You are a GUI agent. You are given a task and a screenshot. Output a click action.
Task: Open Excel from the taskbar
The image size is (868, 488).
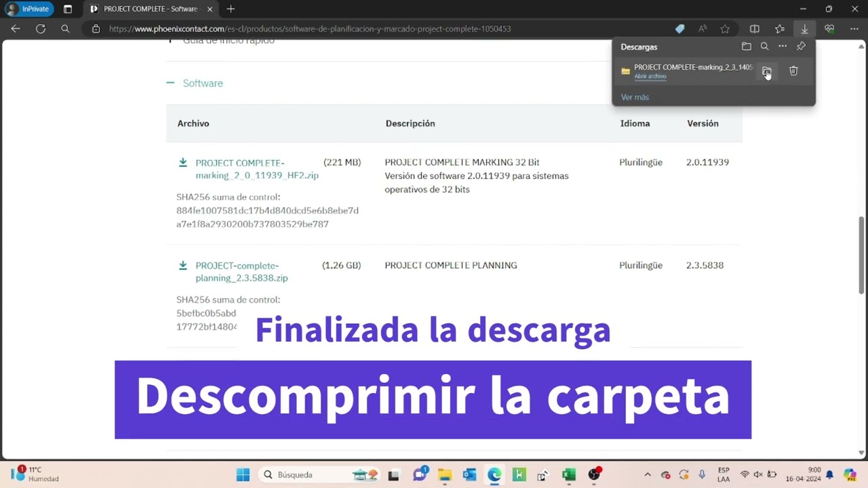pos(569,474)
